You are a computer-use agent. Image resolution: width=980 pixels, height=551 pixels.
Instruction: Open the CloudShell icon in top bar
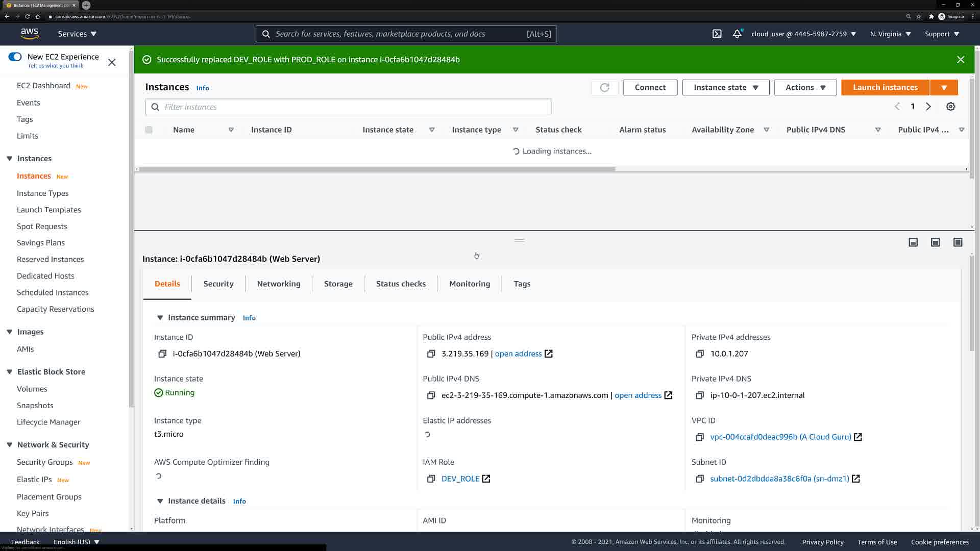pos(717,34)
